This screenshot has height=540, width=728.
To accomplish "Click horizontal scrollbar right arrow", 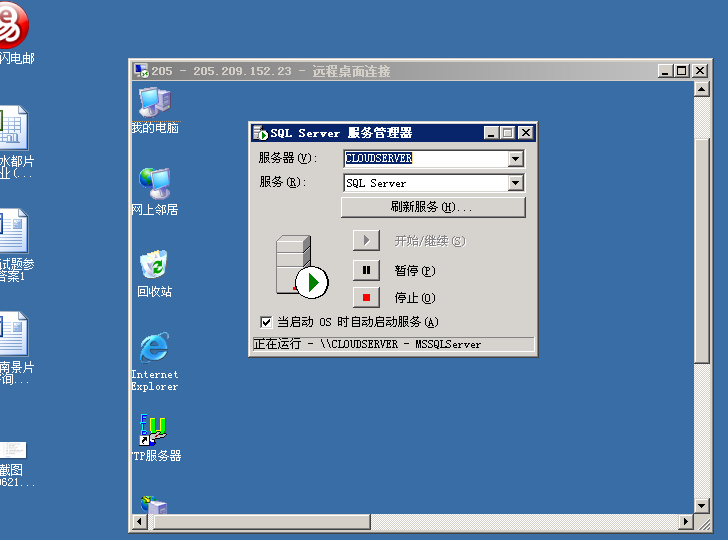I will [x=685, y=522].
